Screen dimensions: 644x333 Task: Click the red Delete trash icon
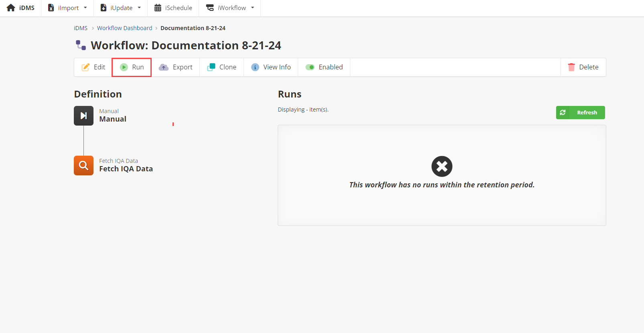point(571,67)
